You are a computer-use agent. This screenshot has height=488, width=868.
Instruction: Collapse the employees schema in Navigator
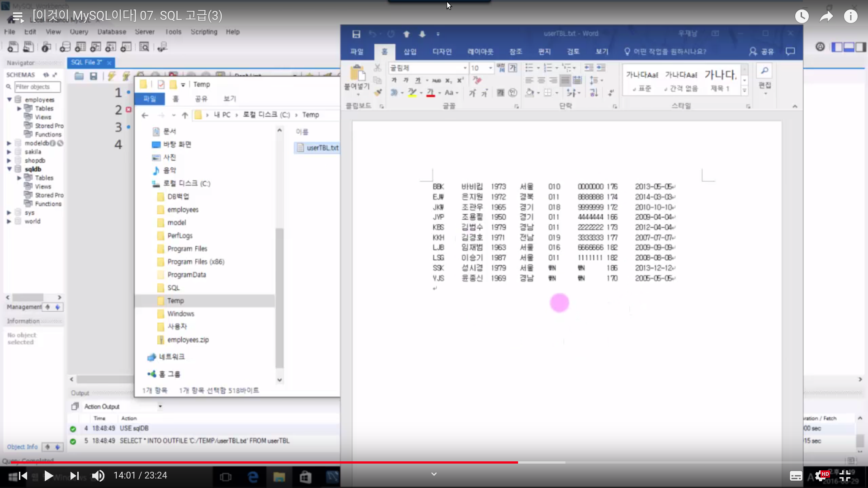[9, 99]
